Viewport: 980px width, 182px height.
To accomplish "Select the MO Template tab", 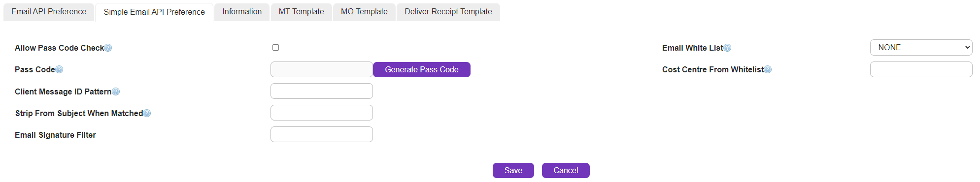I will pyautogui.click(x=364, y=12).
